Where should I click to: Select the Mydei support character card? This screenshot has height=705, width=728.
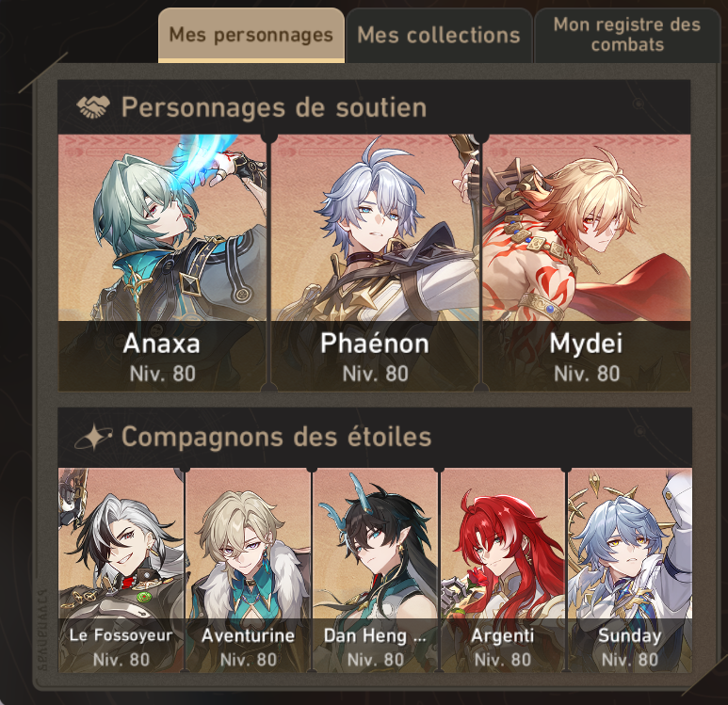[587, 263]
